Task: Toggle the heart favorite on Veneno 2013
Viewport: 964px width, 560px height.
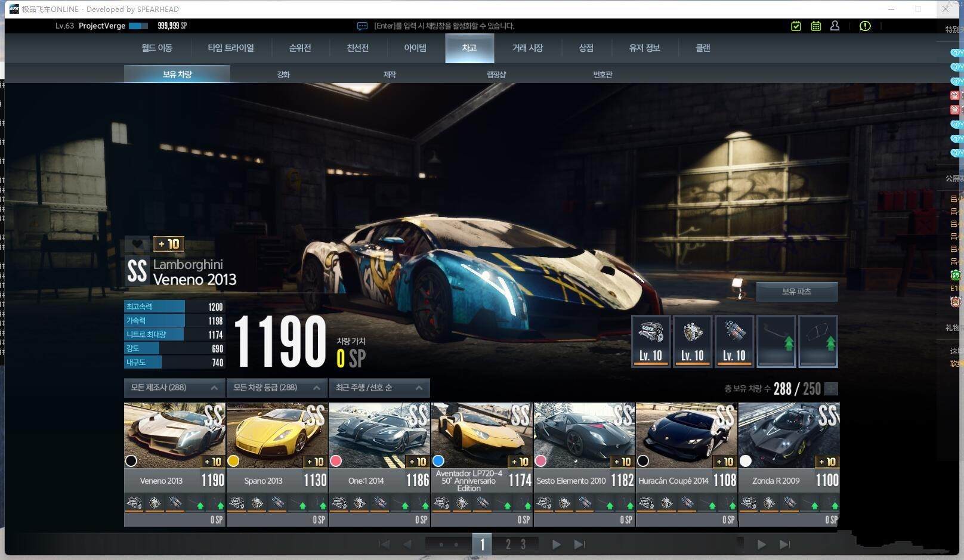Action: tap(137, 244)
